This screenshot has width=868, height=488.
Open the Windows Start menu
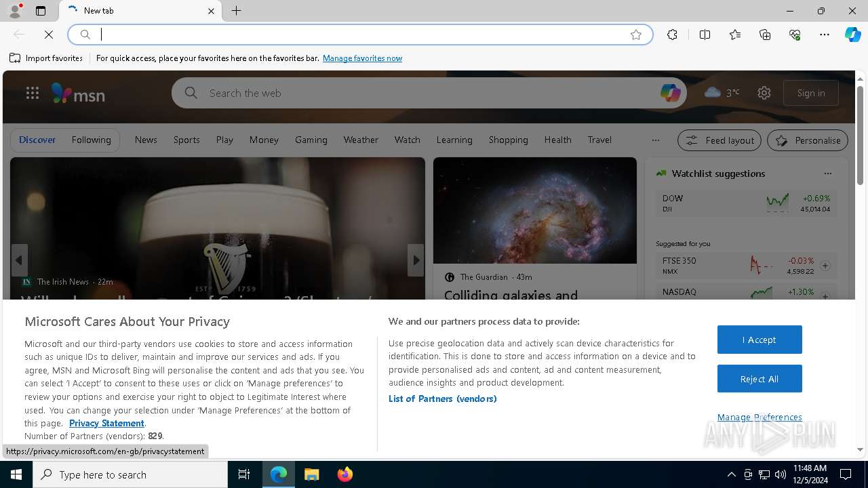click(x=16, y=474)
